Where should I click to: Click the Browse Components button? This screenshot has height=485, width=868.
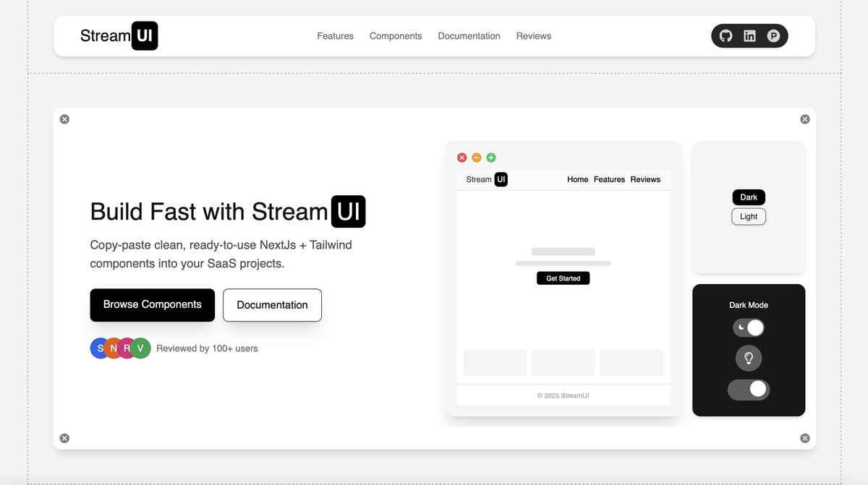pyautogui.click(x=153, y=305)
